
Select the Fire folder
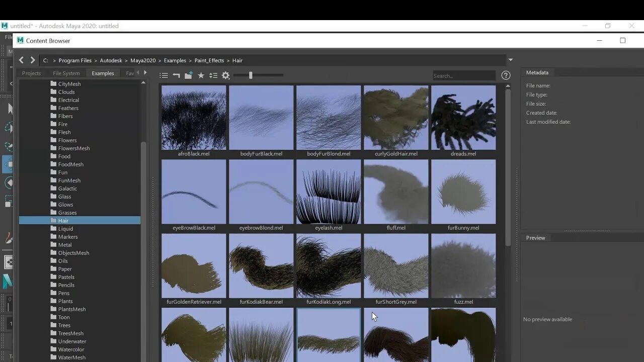(x=62, y=124)
